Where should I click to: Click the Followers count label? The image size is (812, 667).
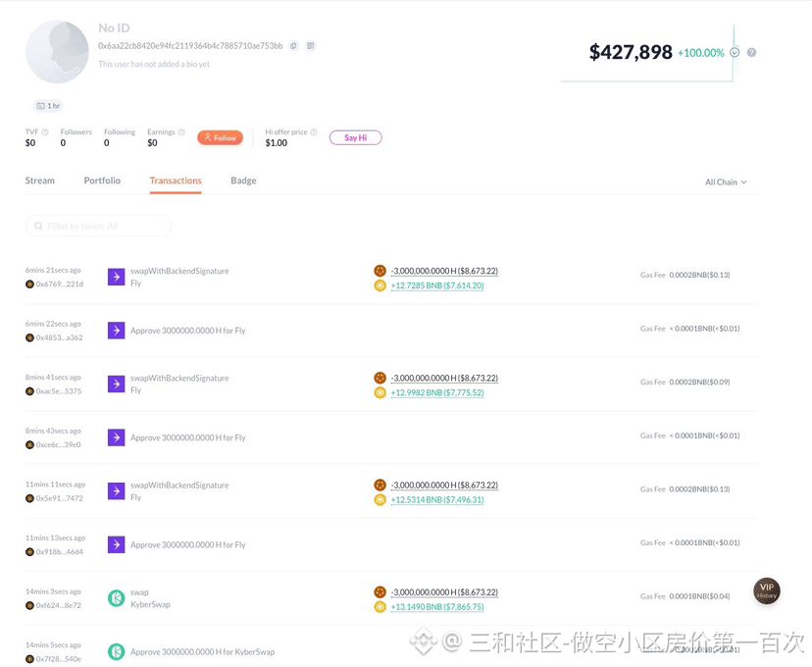point(76,132)
